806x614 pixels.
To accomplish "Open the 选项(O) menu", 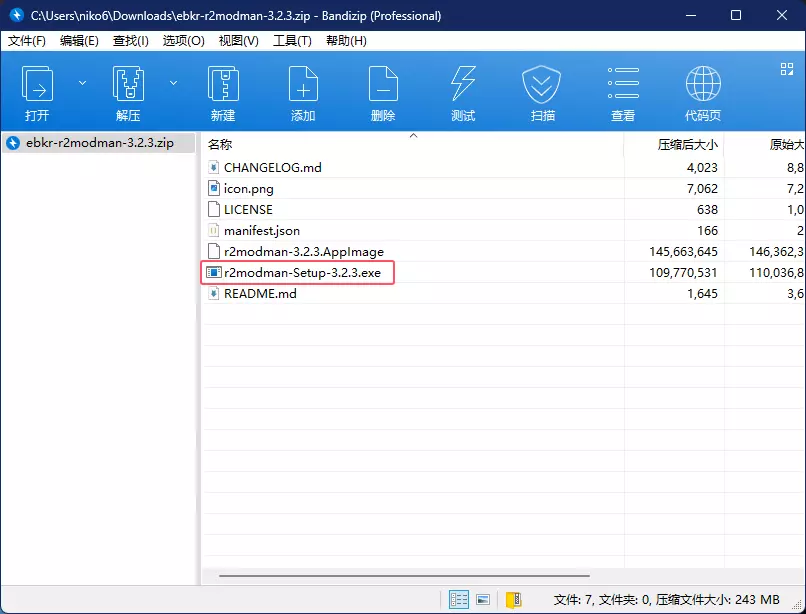I will (x=184, y=41).
